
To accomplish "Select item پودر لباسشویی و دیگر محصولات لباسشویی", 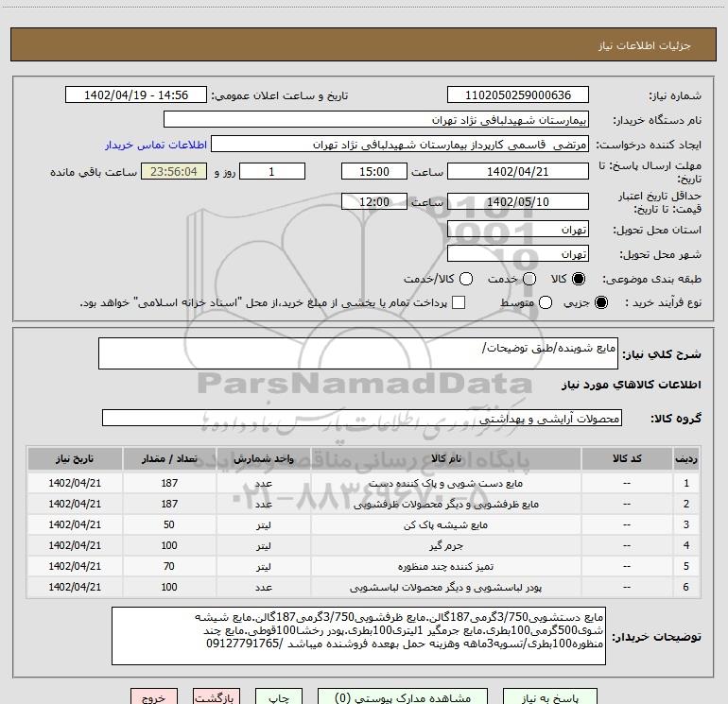I will (x=445, y=588).
